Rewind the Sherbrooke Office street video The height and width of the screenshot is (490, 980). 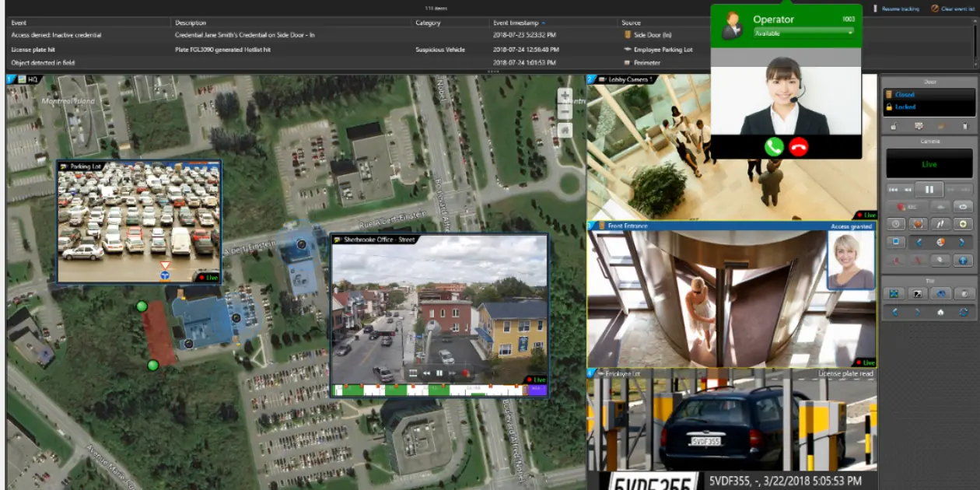[426, 373]
